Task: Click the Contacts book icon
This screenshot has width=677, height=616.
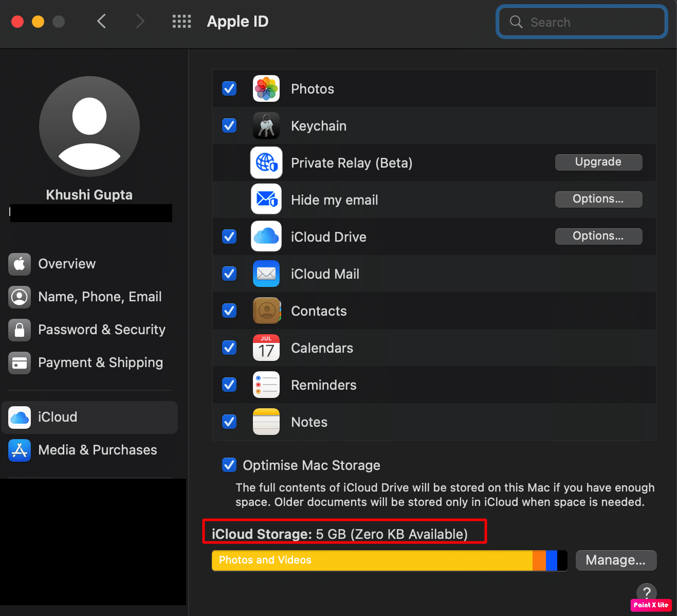Action: click(x=266, y=311)
